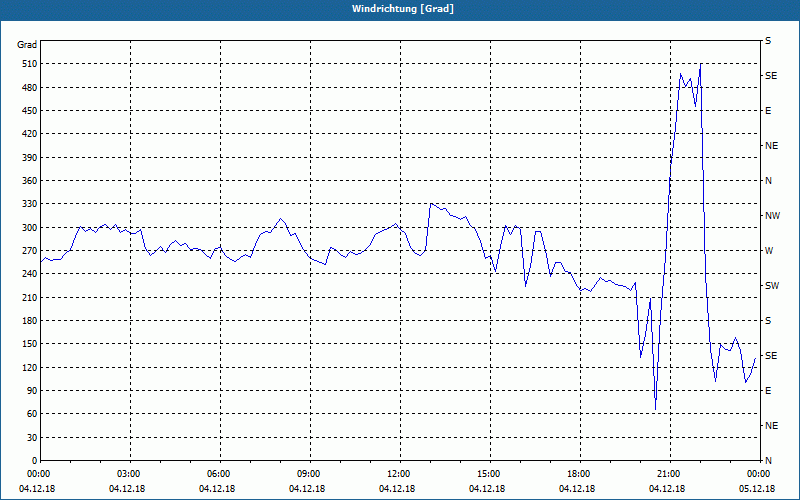Viewport: 800px width, 500px height.
Task: Click the 09:00 time label
Action: click(x=310, y=474)
